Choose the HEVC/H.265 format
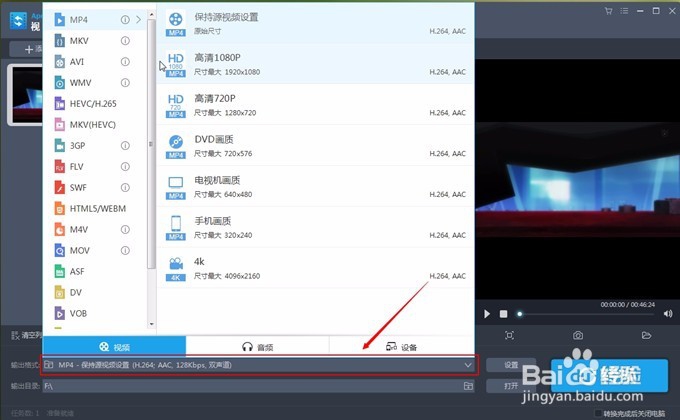Image resolution: width=680 pixels, height=420 pixels. 95,104
